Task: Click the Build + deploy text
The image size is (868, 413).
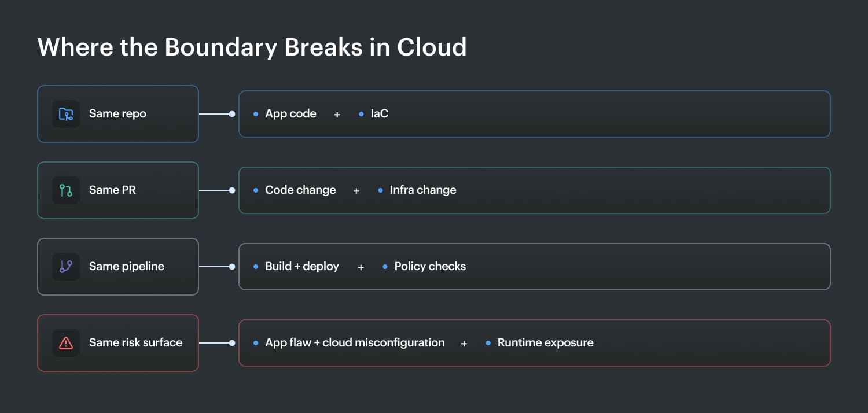Action: 302,267
